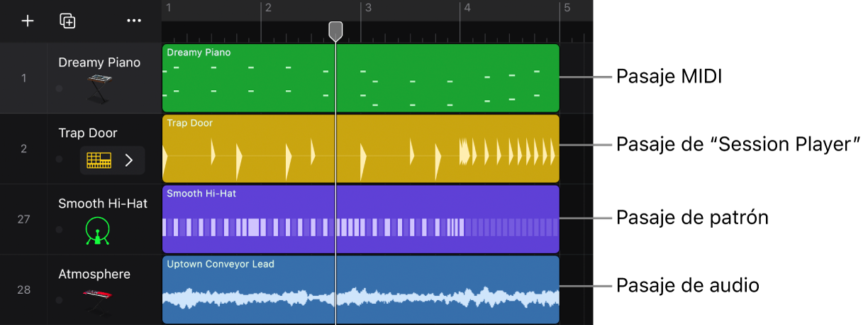Click track number 28

(24, 290)
